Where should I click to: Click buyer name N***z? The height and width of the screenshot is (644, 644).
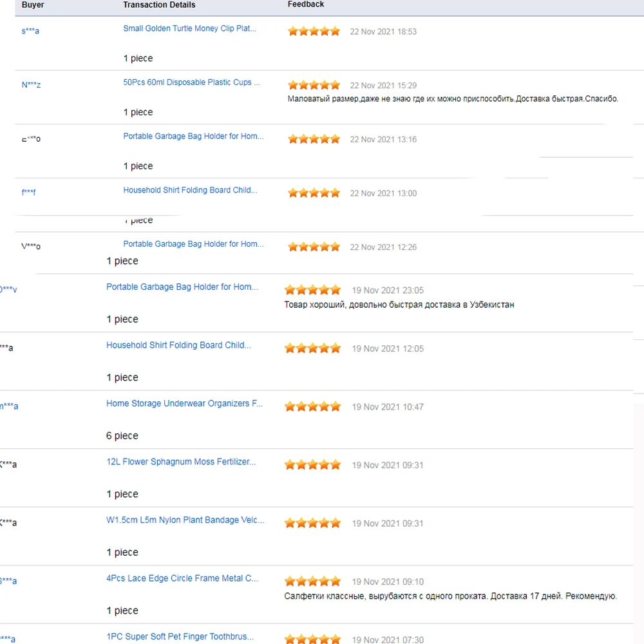tap(31, 85)
